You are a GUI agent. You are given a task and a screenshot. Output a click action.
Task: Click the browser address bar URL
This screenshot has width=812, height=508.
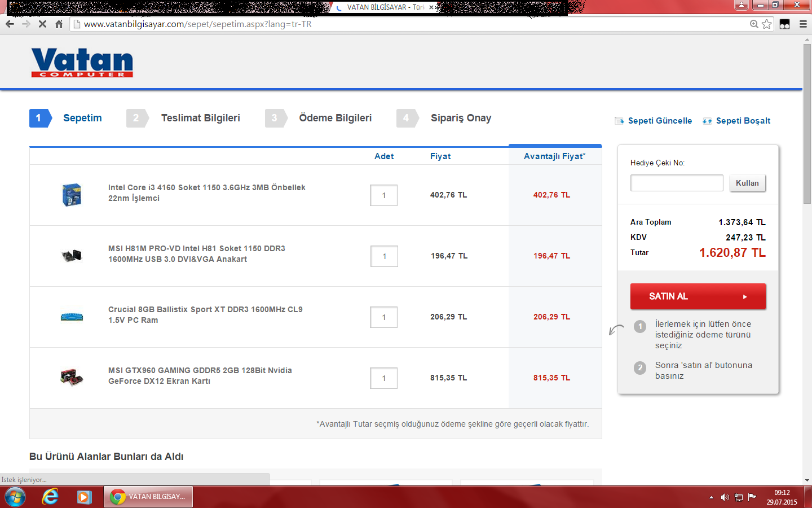click(198, 24)
